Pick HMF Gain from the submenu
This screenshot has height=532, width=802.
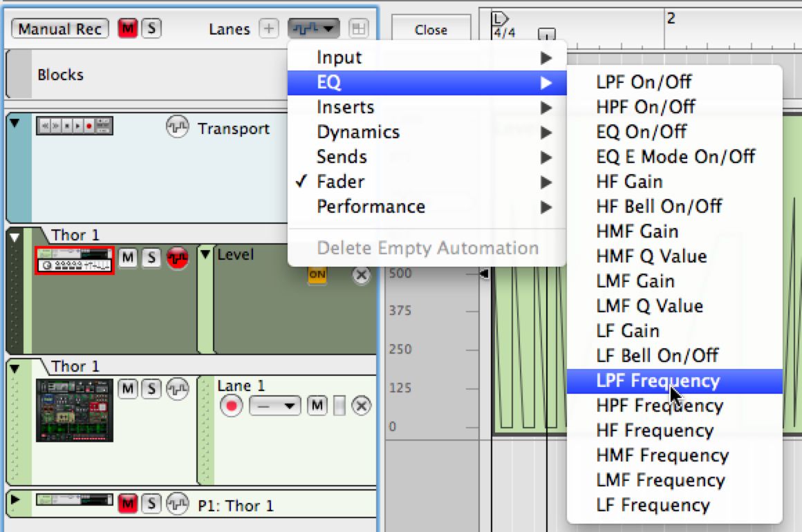tap(675, 231)
